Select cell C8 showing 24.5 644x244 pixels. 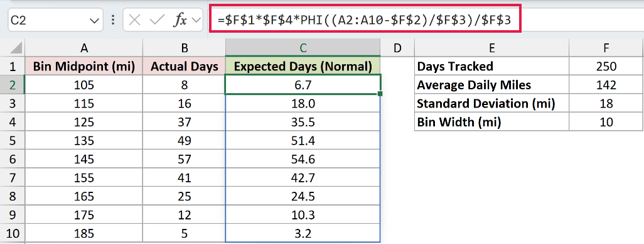tap(303, 196)
